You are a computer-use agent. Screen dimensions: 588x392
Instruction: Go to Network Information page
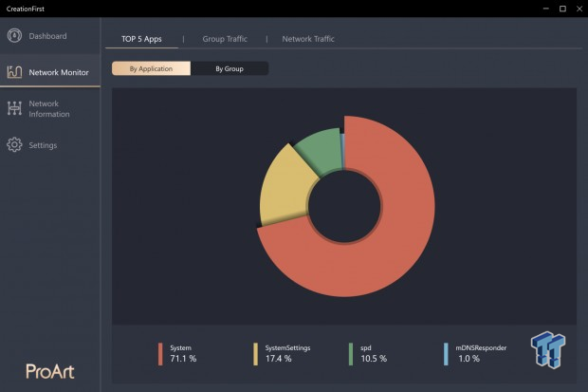pos(49,108)
